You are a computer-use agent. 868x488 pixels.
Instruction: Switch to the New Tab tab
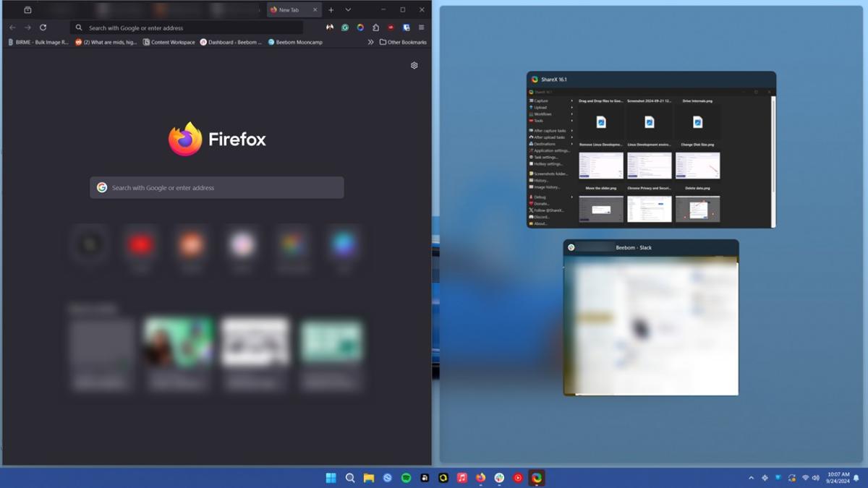(x=289, y=9)
